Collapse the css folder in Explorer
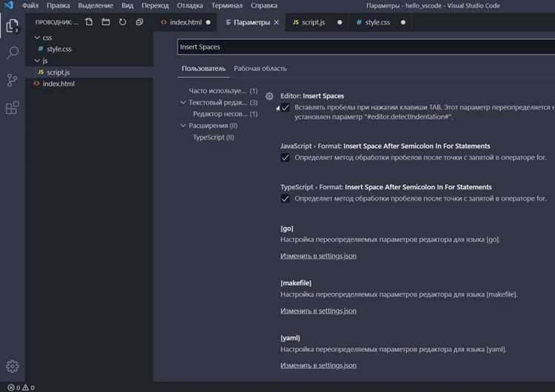The height and width of the screenshot is (392, 555). tap(37, 38)
